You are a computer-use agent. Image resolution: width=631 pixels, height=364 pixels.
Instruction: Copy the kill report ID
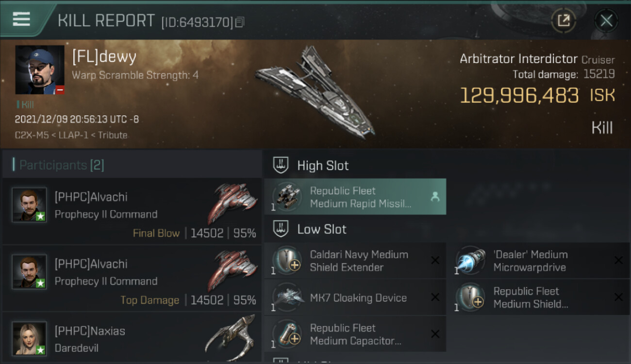(x=240, y=22)
